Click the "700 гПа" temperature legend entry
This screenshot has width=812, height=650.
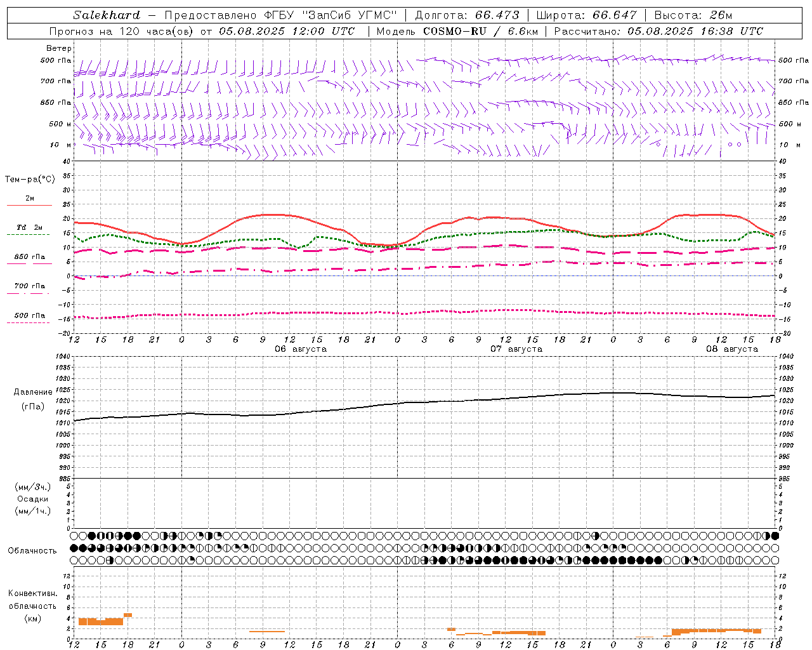[x=30, y=286]
